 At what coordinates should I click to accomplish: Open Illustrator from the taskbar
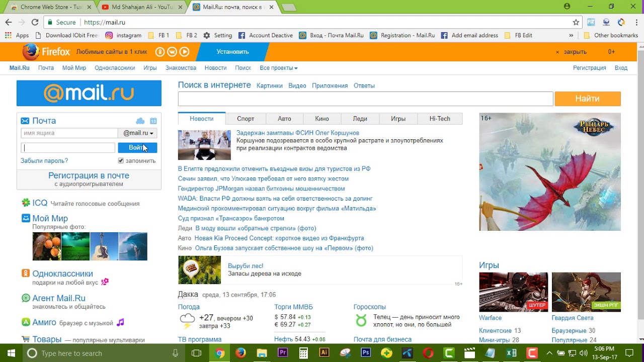pos(324,353)
